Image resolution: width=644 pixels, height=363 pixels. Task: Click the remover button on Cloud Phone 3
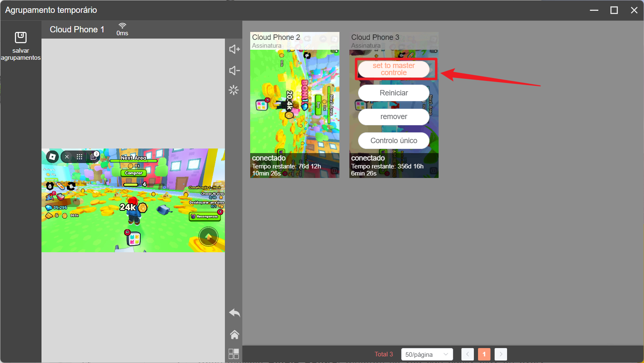[394, 117]
